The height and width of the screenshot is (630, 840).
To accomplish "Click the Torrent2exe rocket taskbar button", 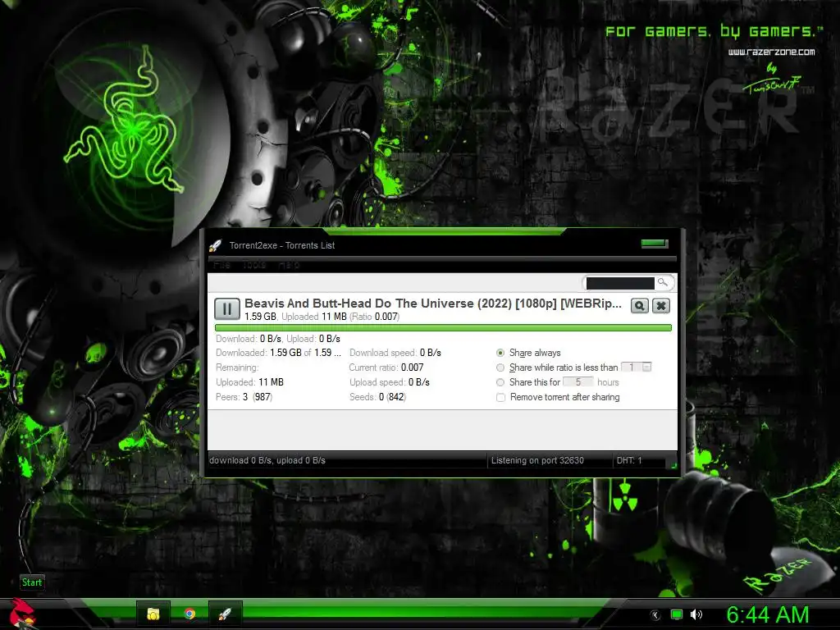I will 225,614.
